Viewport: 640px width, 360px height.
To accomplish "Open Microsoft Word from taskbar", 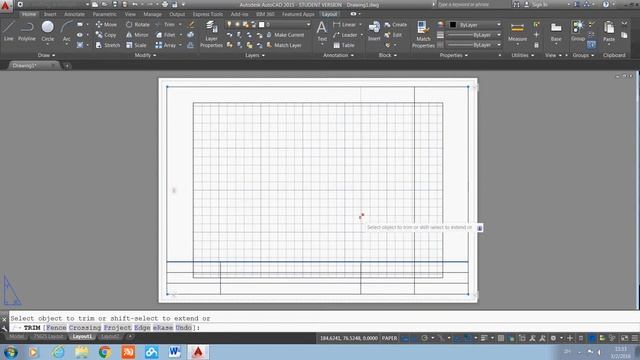I will tap(175, 352).
